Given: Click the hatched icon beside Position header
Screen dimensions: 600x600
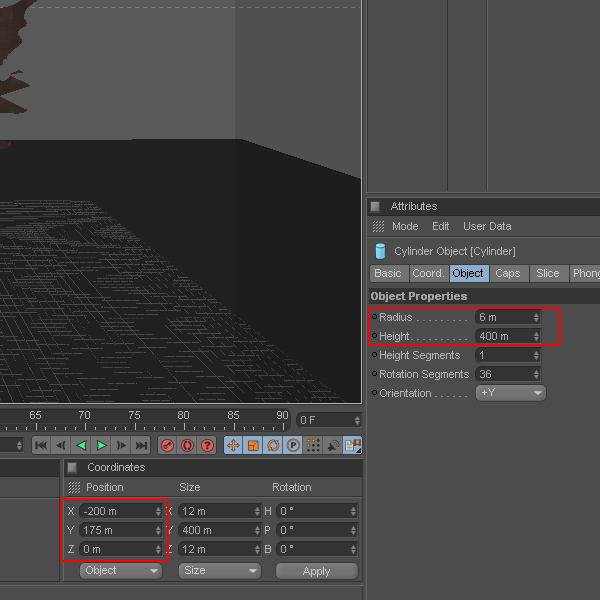Looking at the screenshot, I should (74, 487).
